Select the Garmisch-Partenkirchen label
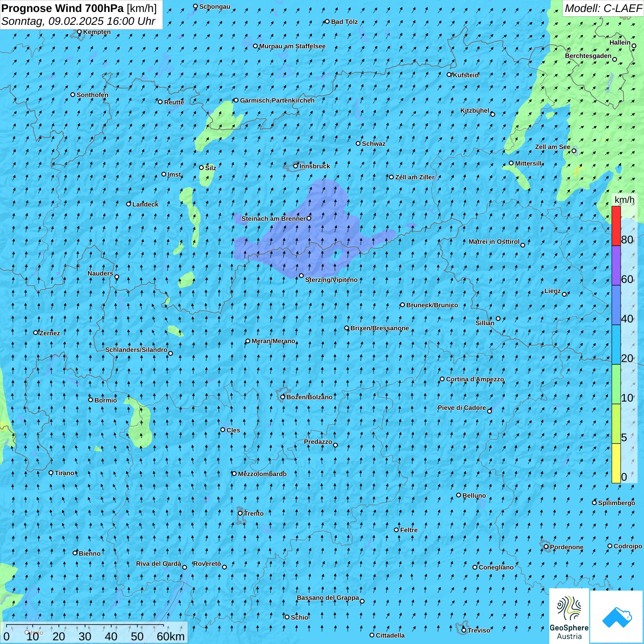This screenshot has width=644, height=644. click(x=277, y=100)
